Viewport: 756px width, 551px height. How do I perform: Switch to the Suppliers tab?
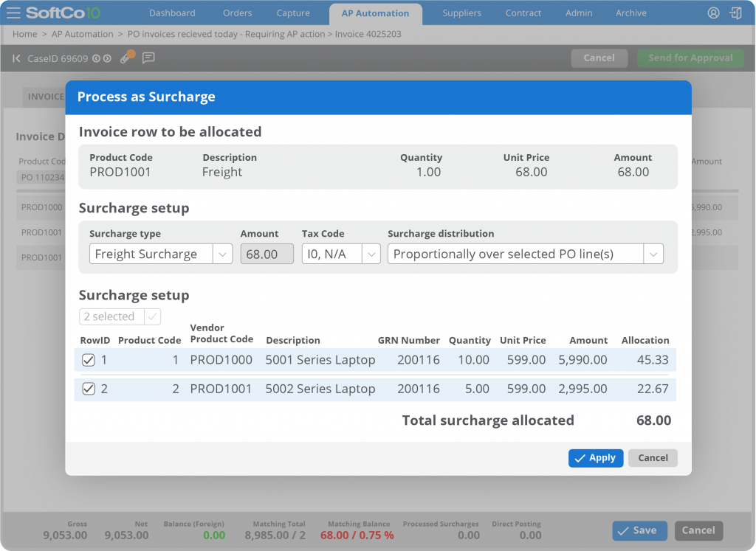point(462,13)
